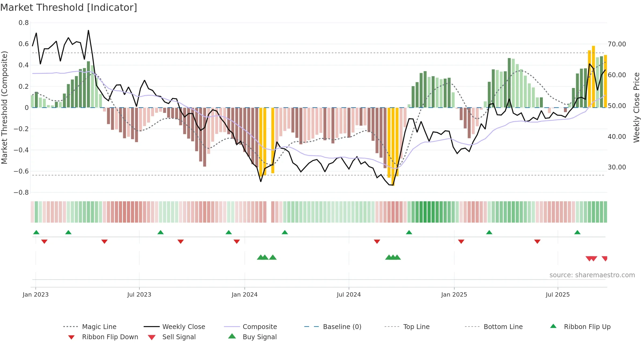Click the 70.00 price axis tick

[x=617, y=44]
